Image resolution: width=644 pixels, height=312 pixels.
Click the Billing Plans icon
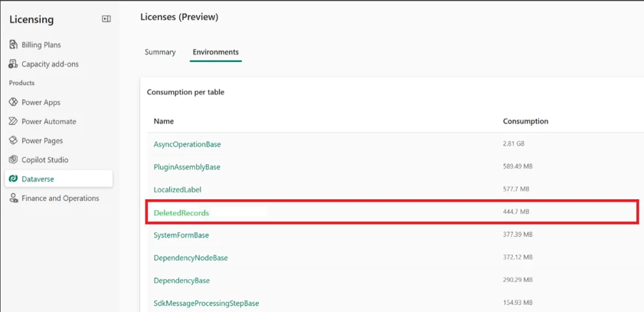pos(13,44)
